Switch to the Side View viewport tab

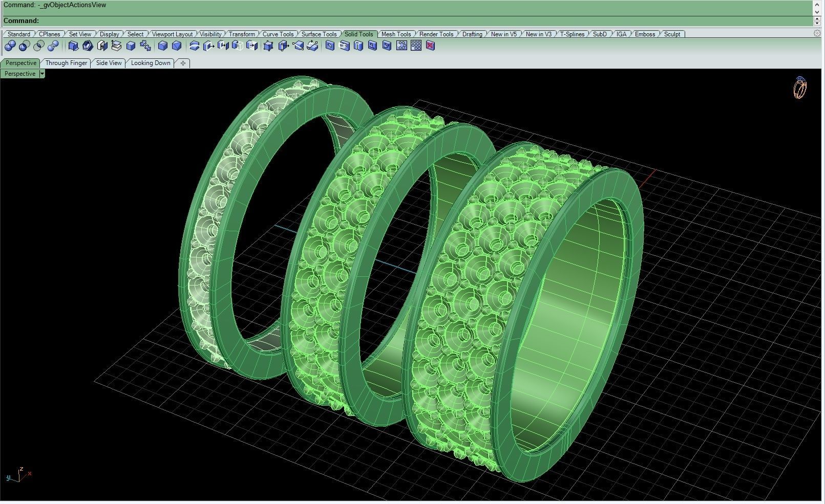109,63
